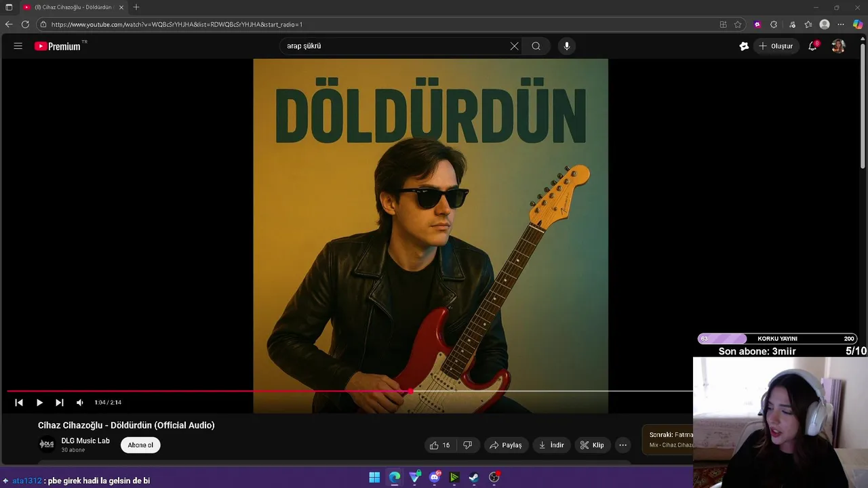868x488 pixels.
Task: Open the tab actions menu icon
Action: point(9,7)
